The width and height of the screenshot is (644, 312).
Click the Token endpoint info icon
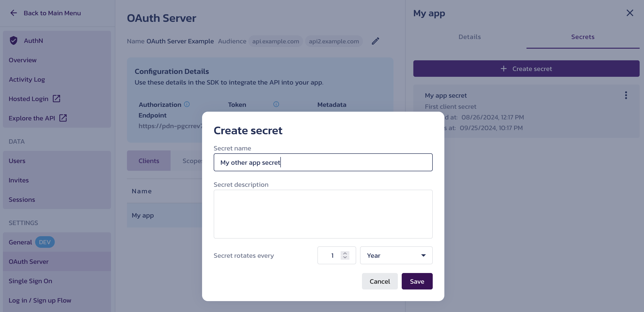pos(276,104)
